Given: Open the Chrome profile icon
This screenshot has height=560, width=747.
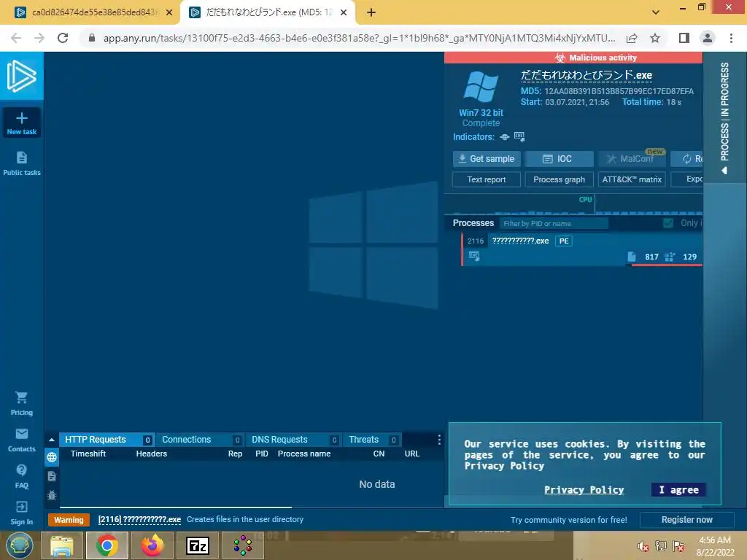Looking at the screenshot, I should coord(708,38).
